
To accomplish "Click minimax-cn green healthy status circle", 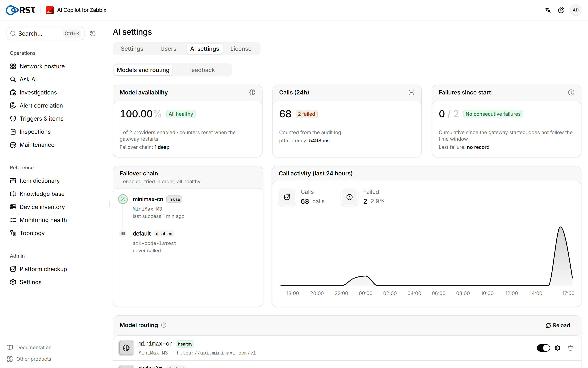I will (x=123, y=199).
